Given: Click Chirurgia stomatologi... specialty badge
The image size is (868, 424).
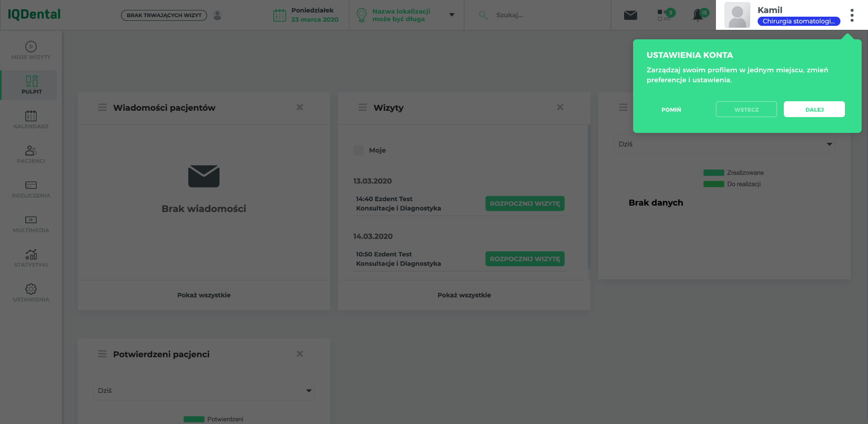Looking at the screenshot, I should pos(799,21).
